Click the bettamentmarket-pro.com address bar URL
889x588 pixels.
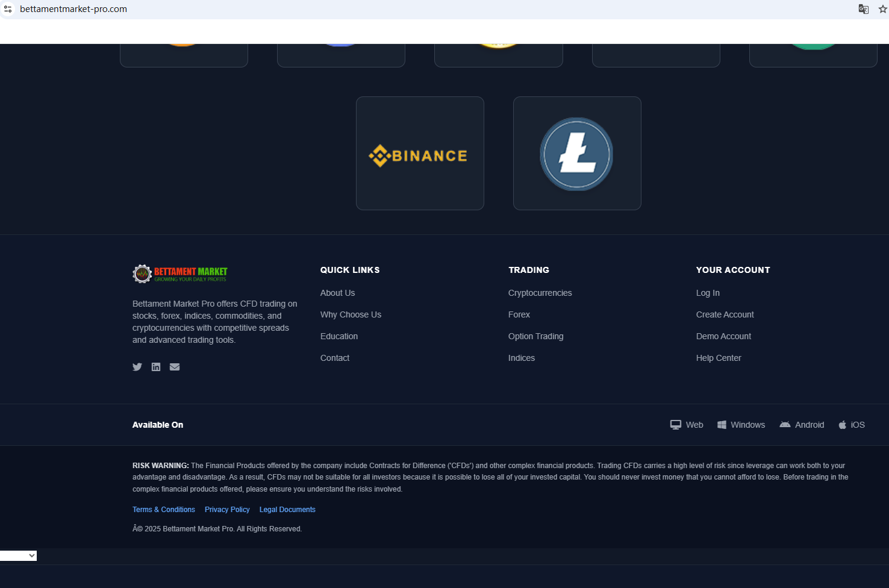pyautogui.click(x=73, y=9)
